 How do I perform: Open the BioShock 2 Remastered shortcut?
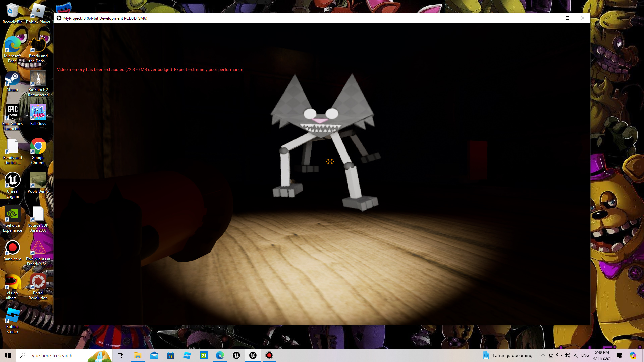[38, 79]
